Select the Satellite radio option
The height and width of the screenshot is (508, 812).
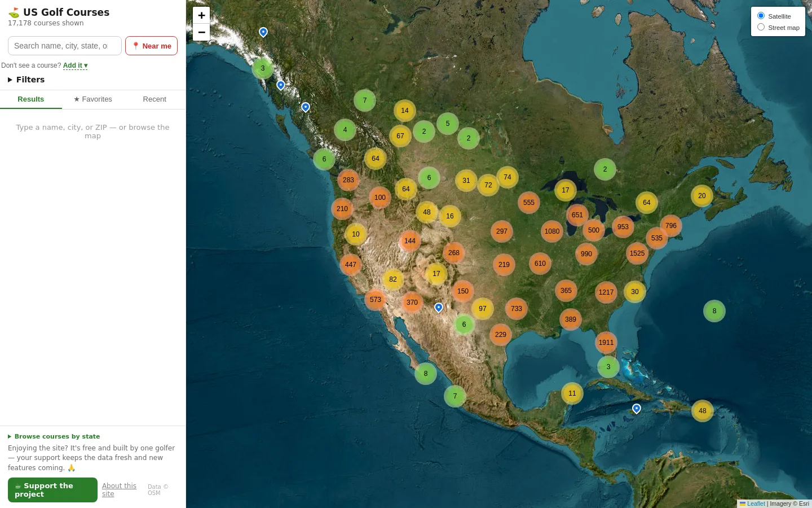coord(761,16)
